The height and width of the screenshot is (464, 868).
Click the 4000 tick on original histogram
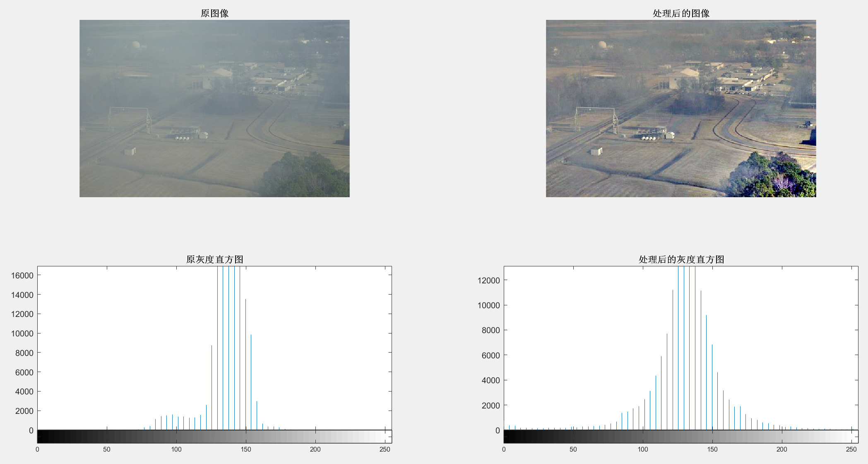[x=24, y=391]
